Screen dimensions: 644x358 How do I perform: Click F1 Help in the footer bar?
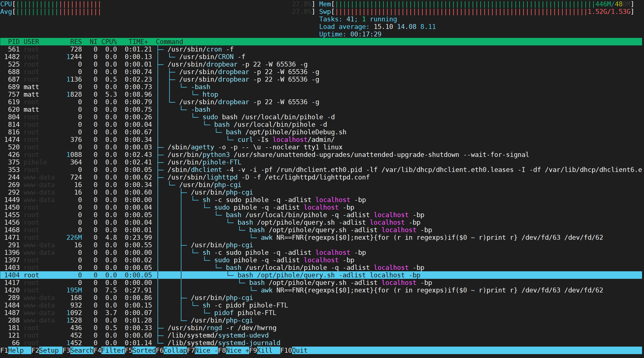click(16, 350)
